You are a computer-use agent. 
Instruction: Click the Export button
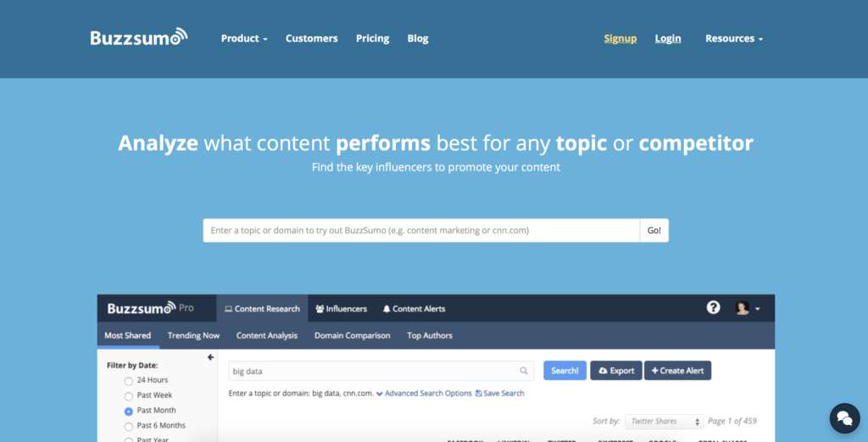(616, 371)
